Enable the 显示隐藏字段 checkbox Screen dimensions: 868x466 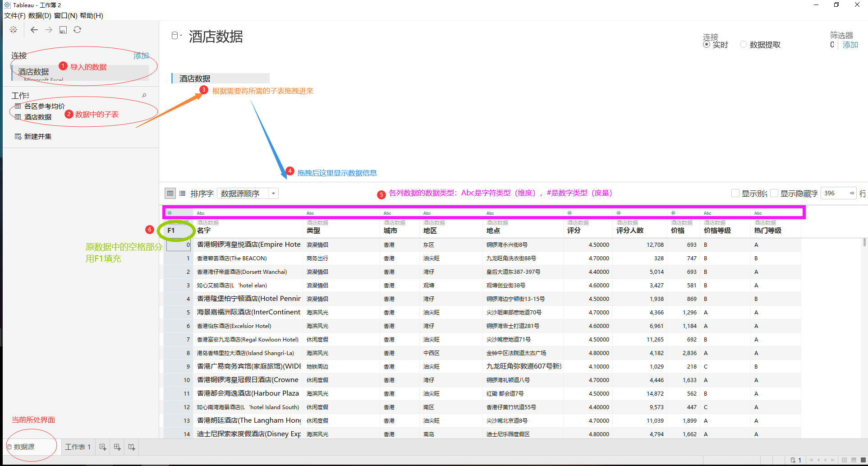(774, 193)
